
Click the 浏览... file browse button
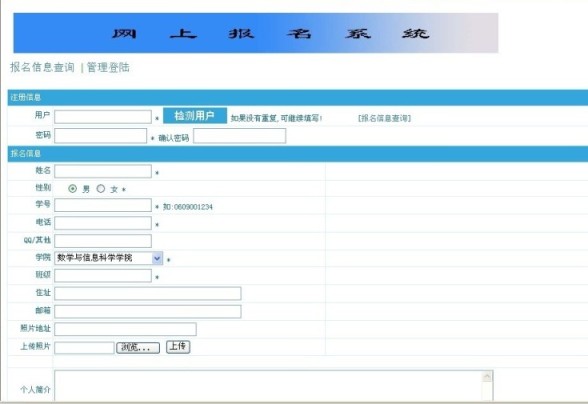pyautogui.click(x=138, y=348)
